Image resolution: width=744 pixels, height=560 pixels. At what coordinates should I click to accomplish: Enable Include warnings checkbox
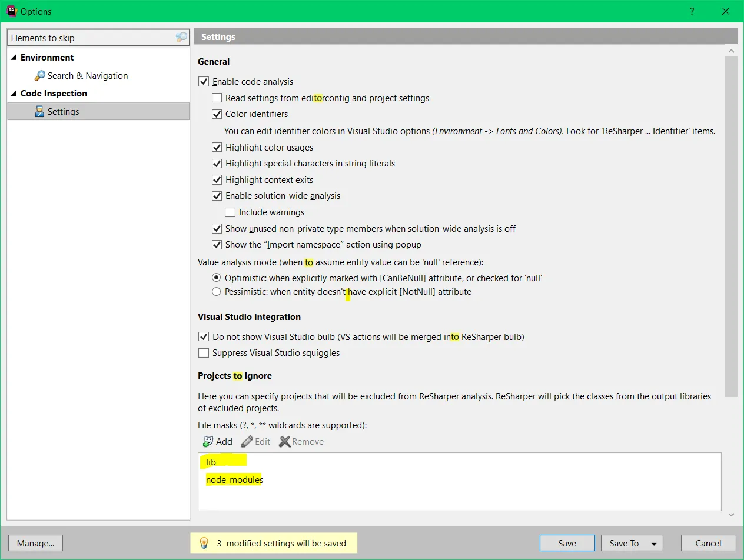[x=230, y=212]
